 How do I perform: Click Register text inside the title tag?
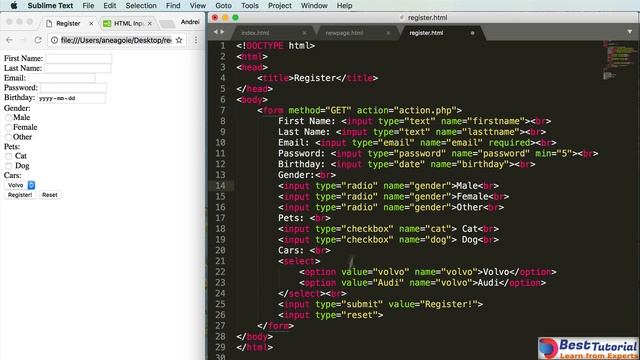[x=315, y=78]
